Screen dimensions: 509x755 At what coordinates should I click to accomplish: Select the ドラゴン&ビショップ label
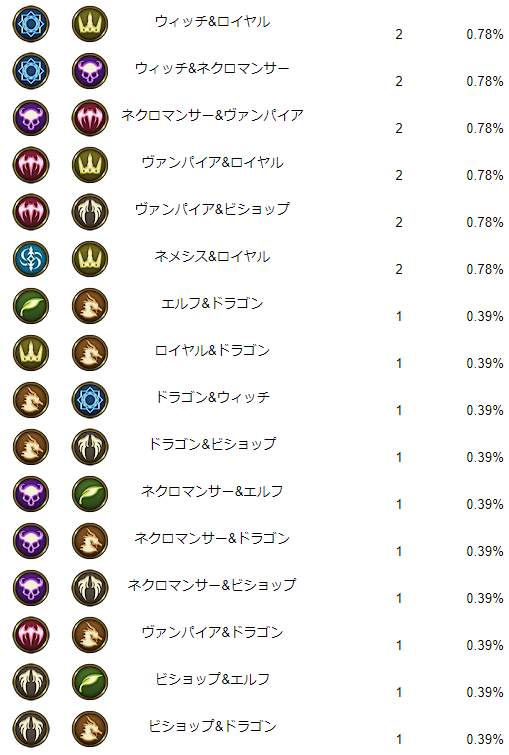[212, 444]
